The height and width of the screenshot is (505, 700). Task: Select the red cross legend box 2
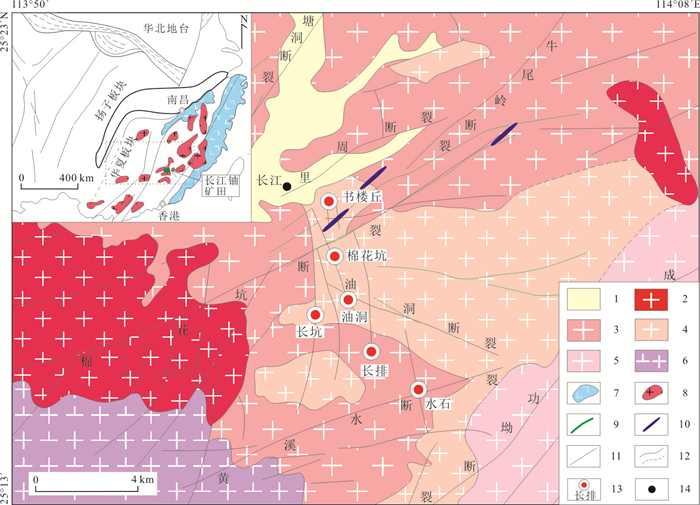pyautogui.click(x=652, y=298)
